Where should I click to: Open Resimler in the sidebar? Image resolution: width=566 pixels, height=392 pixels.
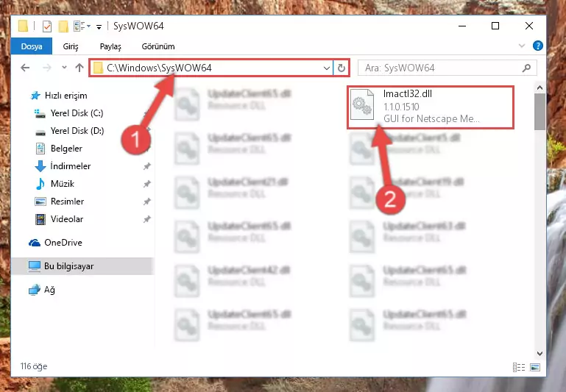[x=60, y=202]
